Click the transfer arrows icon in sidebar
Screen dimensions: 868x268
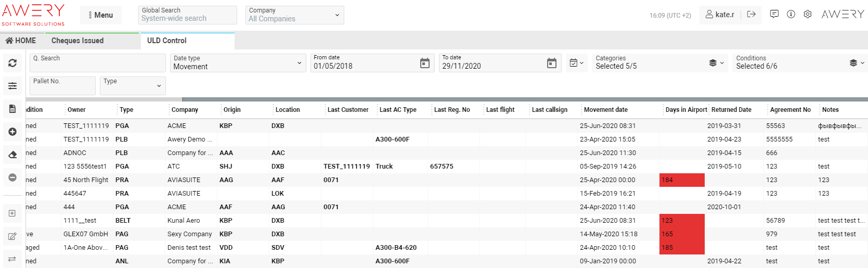(12, 259)
